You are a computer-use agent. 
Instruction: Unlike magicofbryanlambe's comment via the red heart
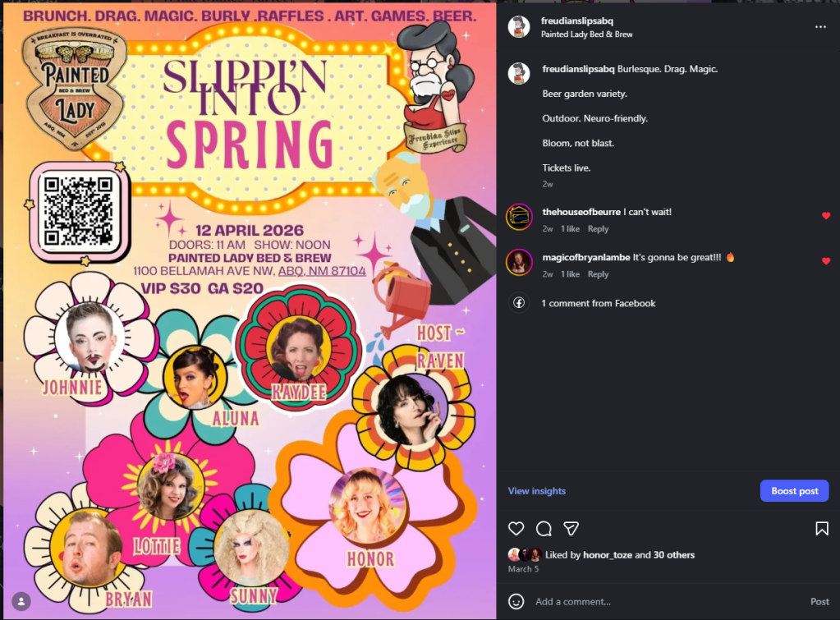827,261
